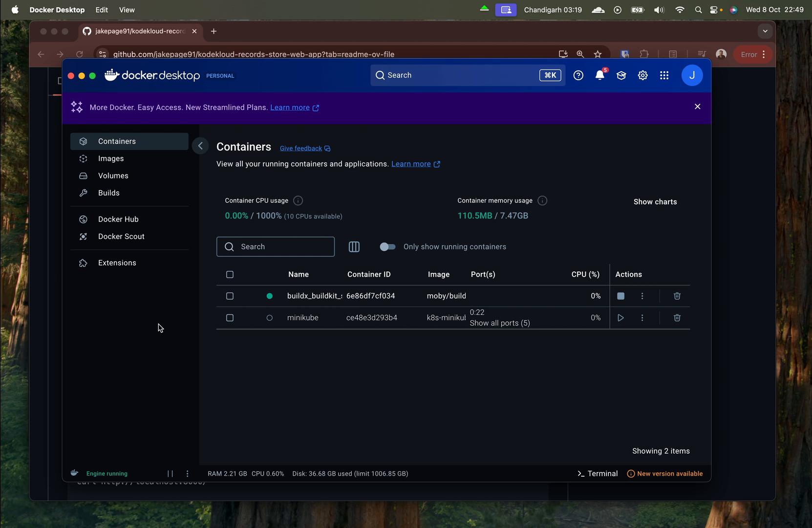The height and width of the screenshot is (528, 812).
Task: Open Builds in the sidebar
Action: point(129,193)
